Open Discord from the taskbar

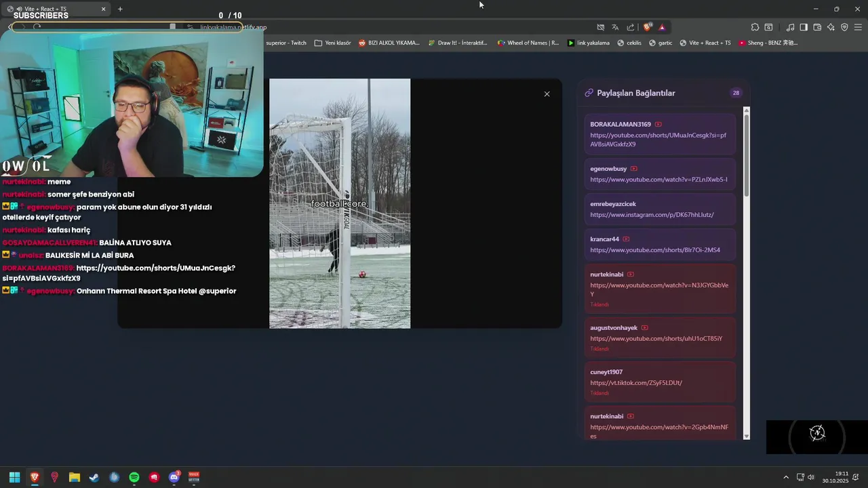click(174, 477)
